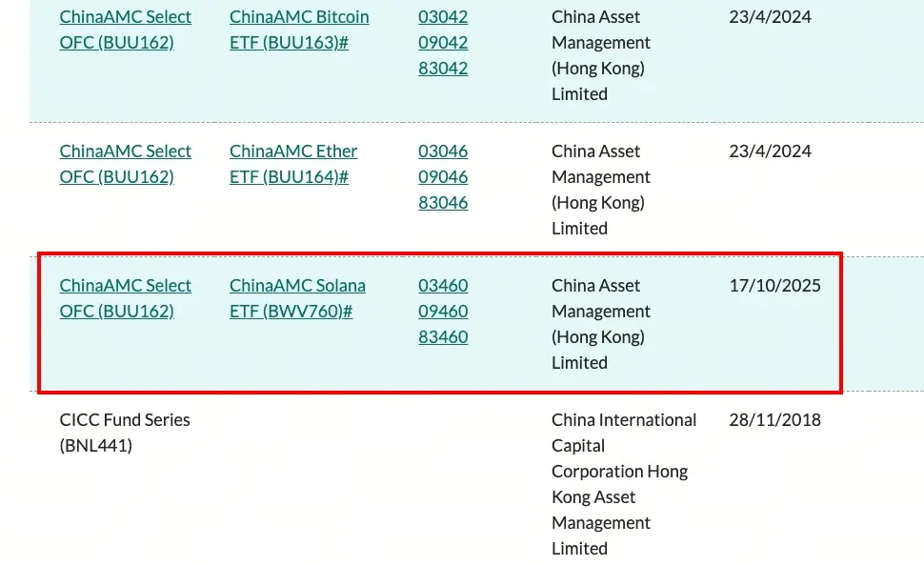Open stock code 83046 link
This screenshot has width=924, height=566.
point(443,203)
